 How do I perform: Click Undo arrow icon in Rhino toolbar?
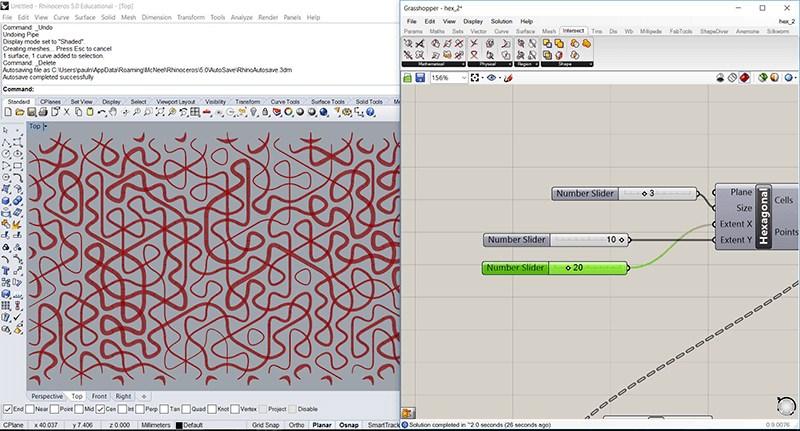click(x=102, y=112)
